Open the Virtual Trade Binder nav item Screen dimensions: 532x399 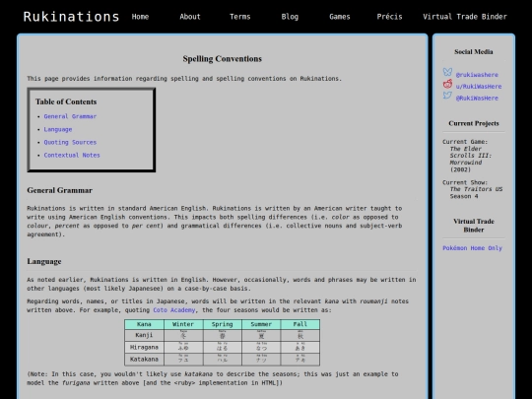[x=465, y=17]
